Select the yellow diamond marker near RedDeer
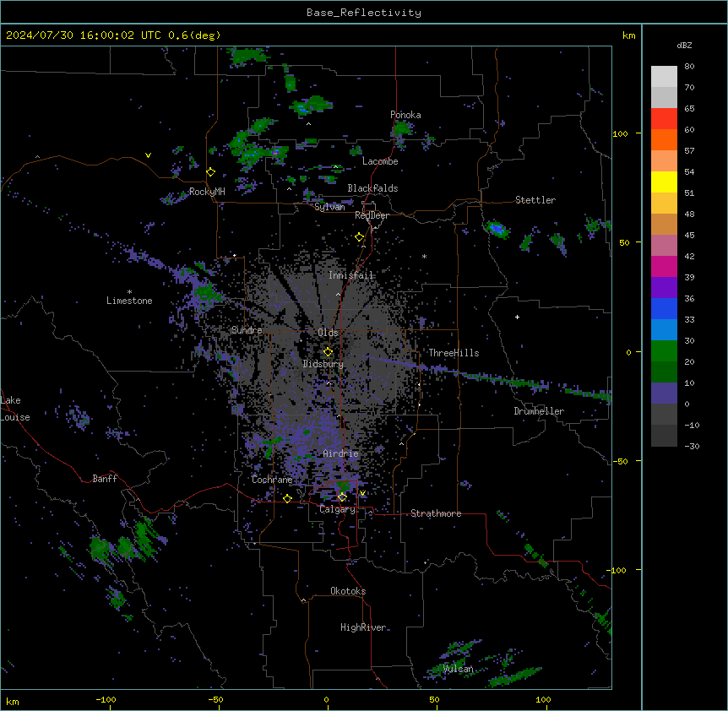Image resolution: width=728 pixels, height=711 pixels. pos(359,237)
